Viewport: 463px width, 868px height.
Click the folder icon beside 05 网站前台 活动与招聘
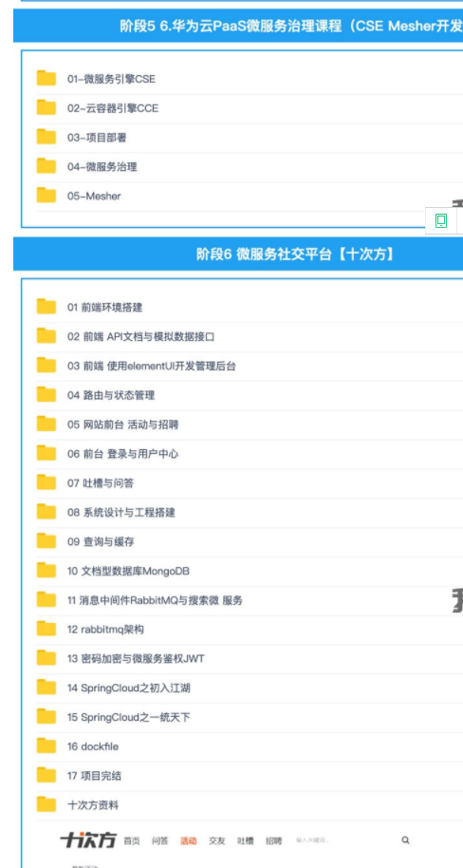46,425
